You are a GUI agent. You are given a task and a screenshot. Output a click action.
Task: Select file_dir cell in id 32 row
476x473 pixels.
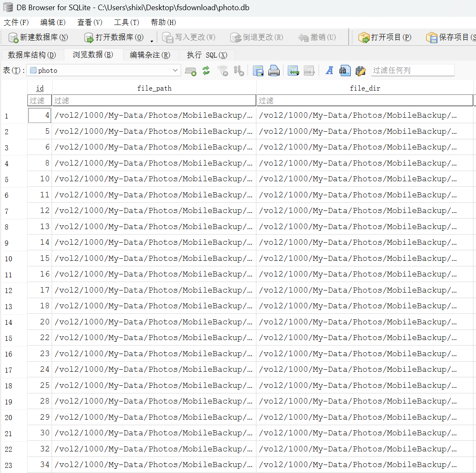(365, 449)
